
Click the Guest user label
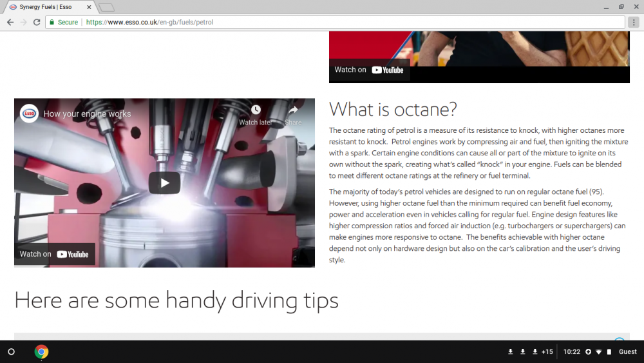(627, 352)
